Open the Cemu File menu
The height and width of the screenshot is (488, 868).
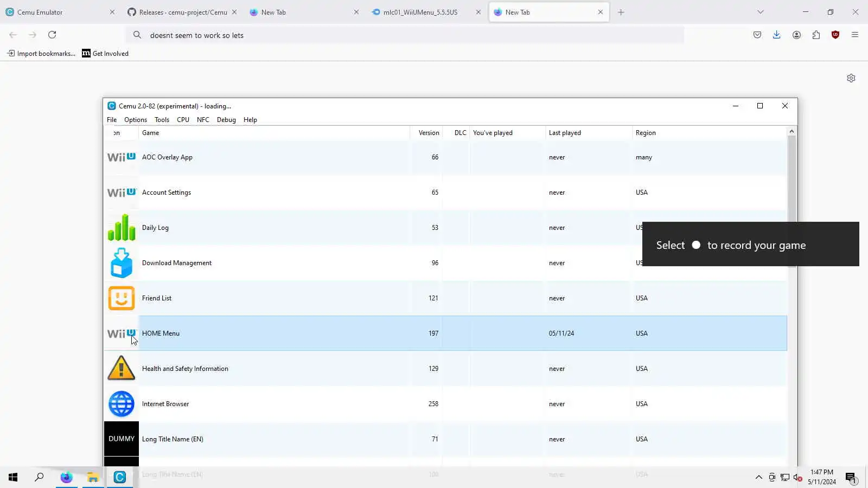click(112, 120)
